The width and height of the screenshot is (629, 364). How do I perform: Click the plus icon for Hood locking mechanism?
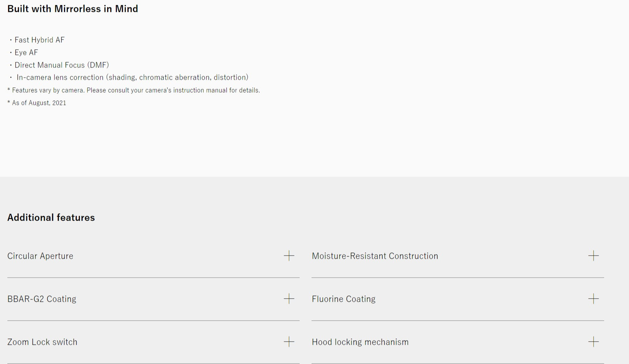point(593,342)
